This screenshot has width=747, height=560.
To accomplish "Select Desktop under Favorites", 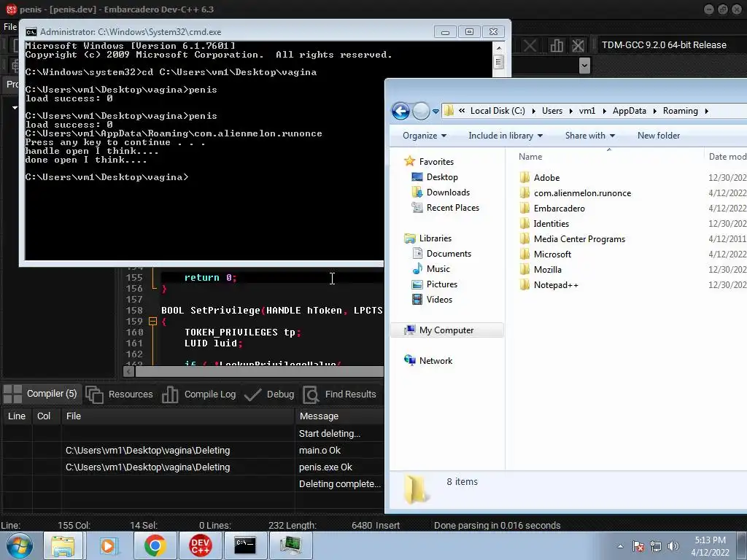I will point(441,177).
